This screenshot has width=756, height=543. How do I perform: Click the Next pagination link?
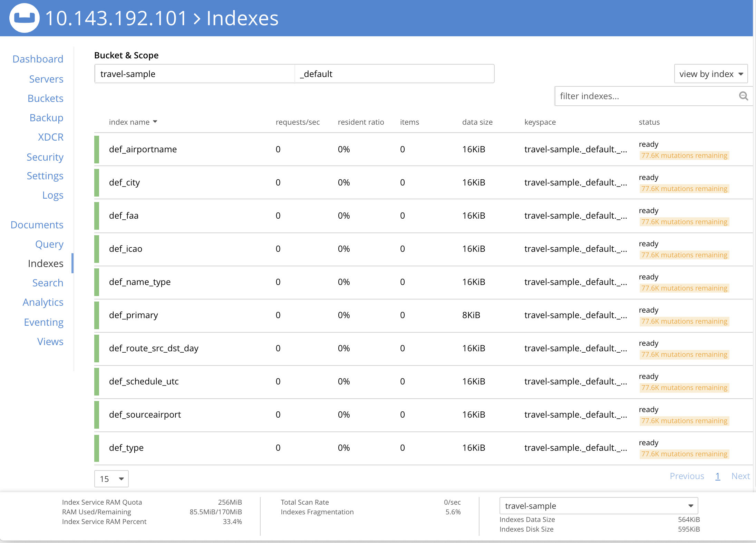pos(740,476)
